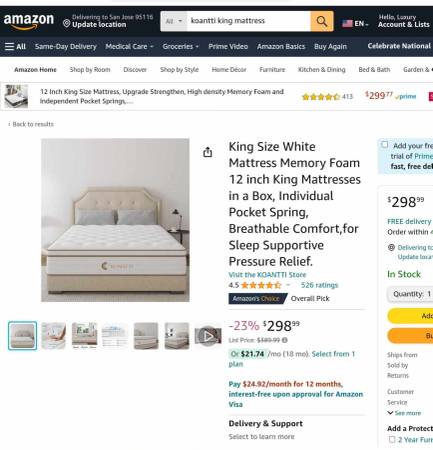Click the US flag language icon
Image resolution: width=433 pixels, height=450 pixels.
pyautogui.click(x=347, y=23)
